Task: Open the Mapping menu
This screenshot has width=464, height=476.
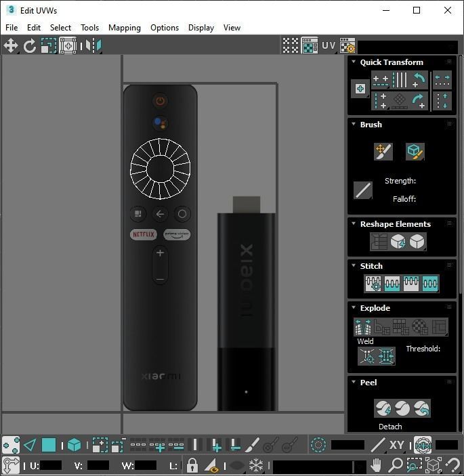Action: tap(125, 28)
